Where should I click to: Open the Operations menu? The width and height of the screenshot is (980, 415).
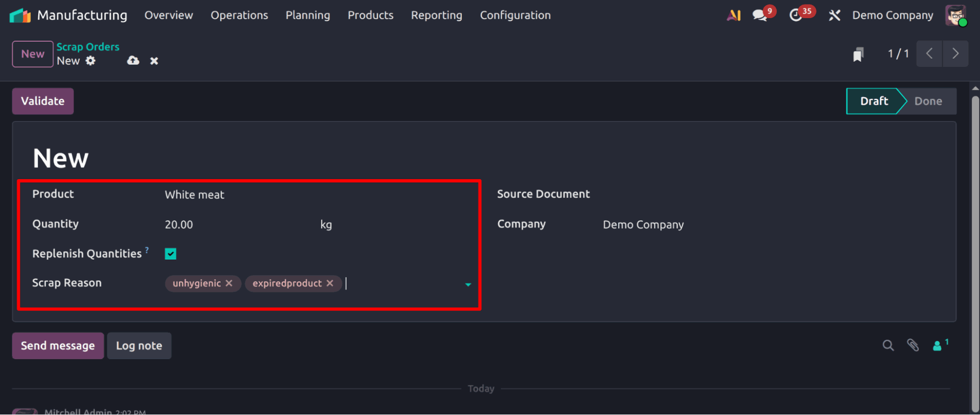pyautogui.click(x=239, y=15)
